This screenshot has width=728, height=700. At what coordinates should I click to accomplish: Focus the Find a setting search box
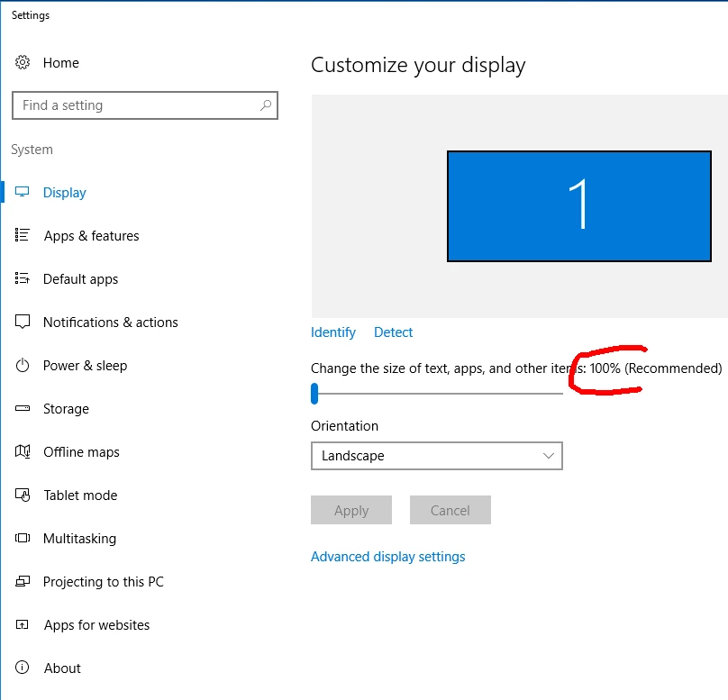point(145,105)
